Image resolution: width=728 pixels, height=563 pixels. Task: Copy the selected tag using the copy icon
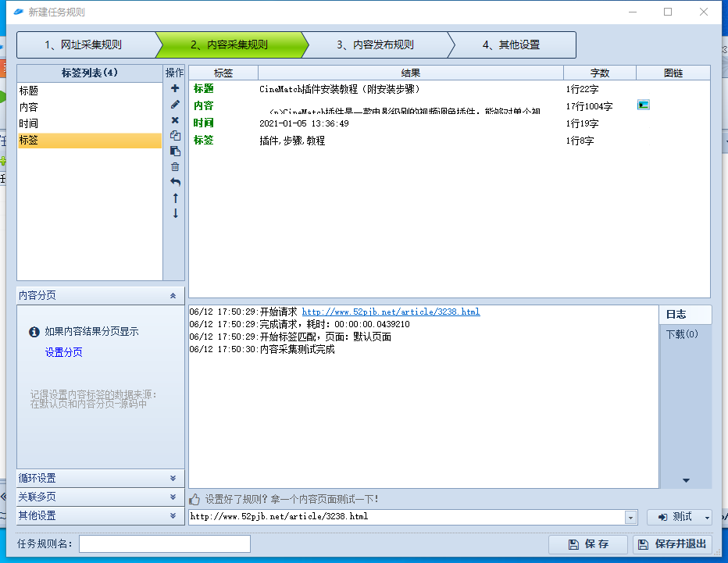pyautogui.click(x=175, y=135)
